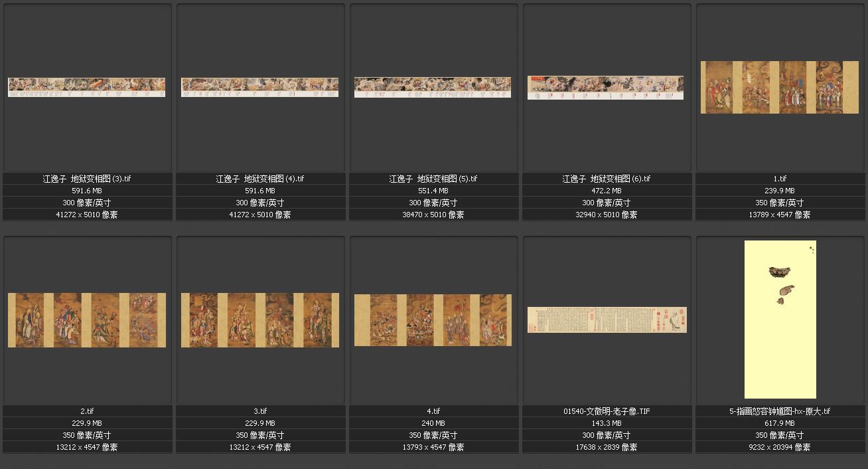The width and height of the screenshot is (868, 469).
Task: Click the 143.3 MB file size label
Action: [607, 423]
